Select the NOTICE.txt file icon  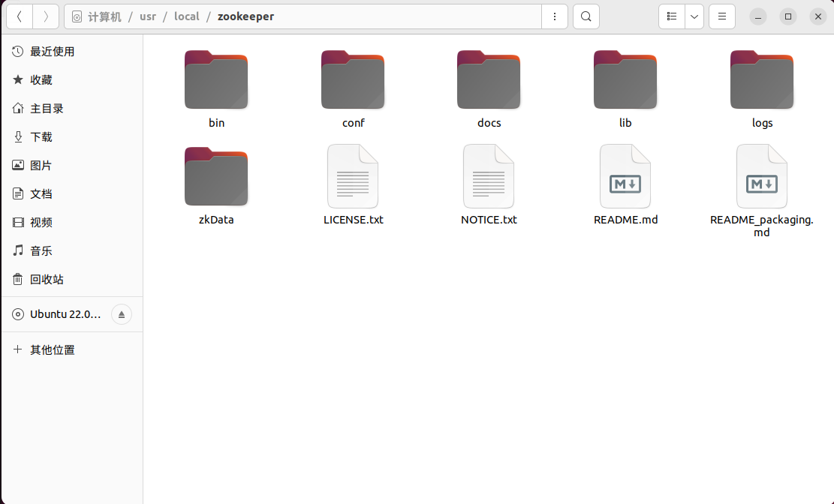[489, 176]
